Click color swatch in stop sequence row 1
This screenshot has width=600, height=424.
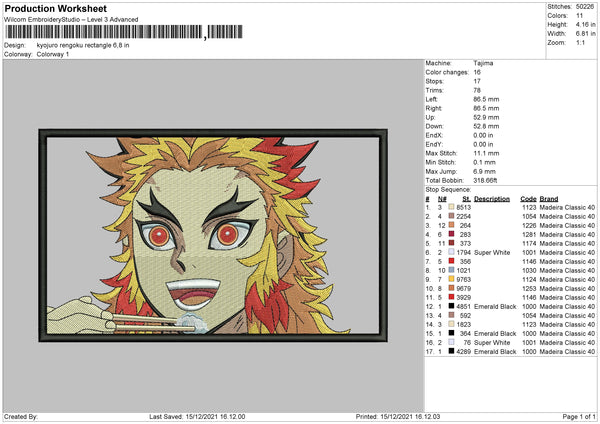[x=451, y=207]
